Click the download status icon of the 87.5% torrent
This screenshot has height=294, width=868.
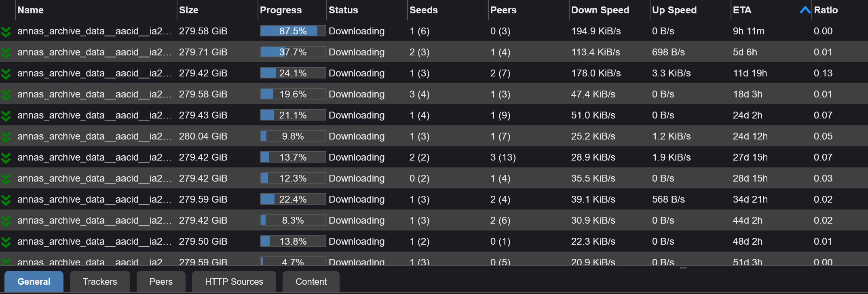[6, 32]
